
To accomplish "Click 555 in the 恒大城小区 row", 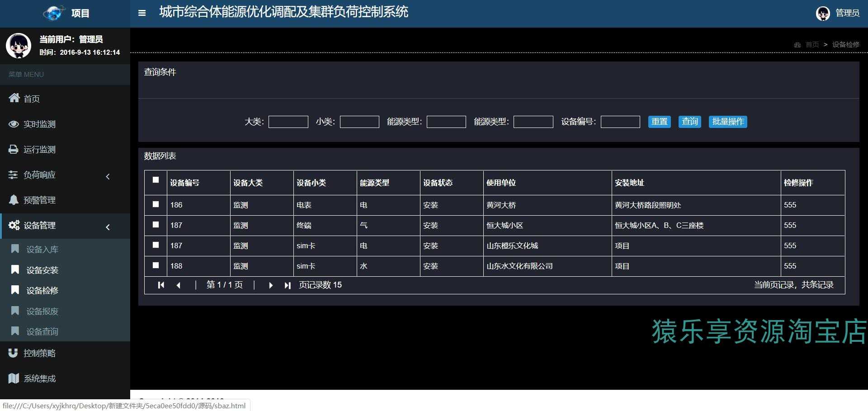I will click(790, 225).
